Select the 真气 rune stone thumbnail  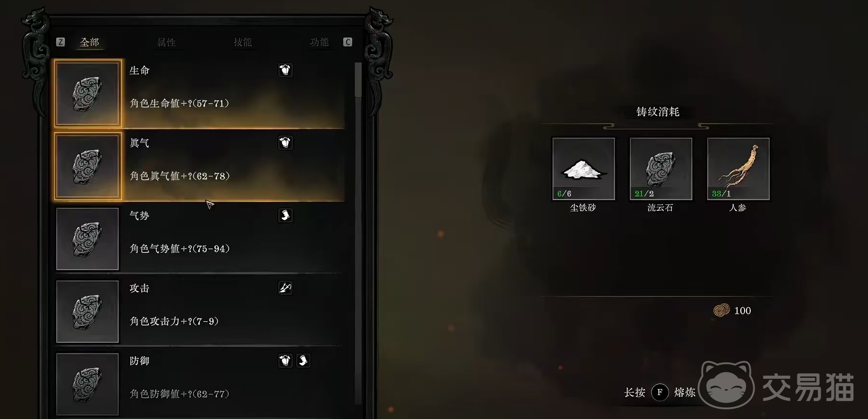88,166
